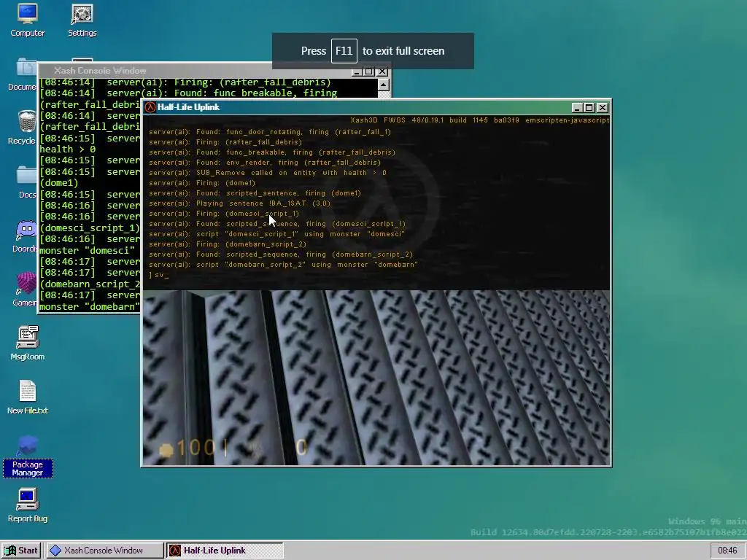Click the health 100 HUD indicator
The height and width of the screenshot is (560, 747).
coord(187,448)
